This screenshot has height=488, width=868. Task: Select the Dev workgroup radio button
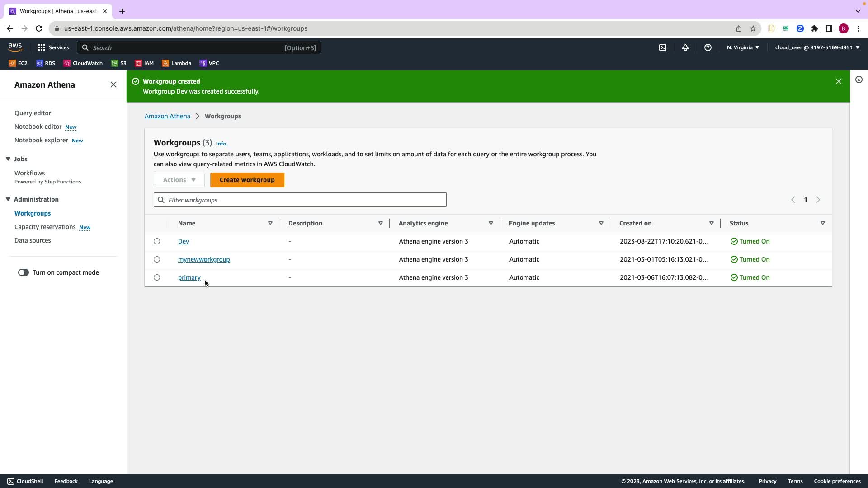click(x=157, y=241)
